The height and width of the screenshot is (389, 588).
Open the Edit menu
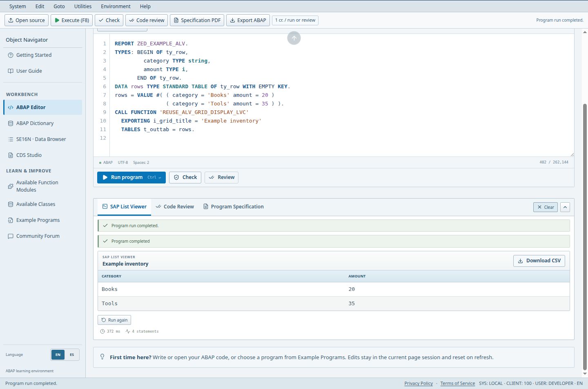pos(40,6)
